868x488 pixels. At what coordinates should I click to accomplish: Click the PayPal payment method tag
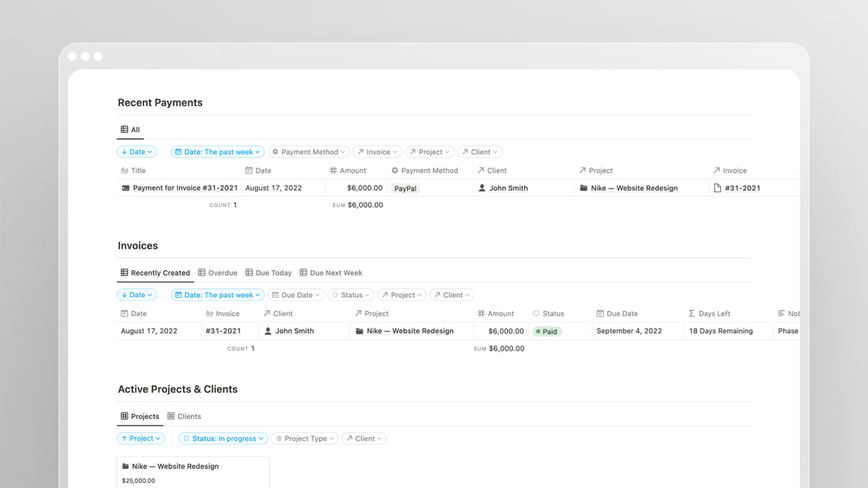tap(405, 188)
